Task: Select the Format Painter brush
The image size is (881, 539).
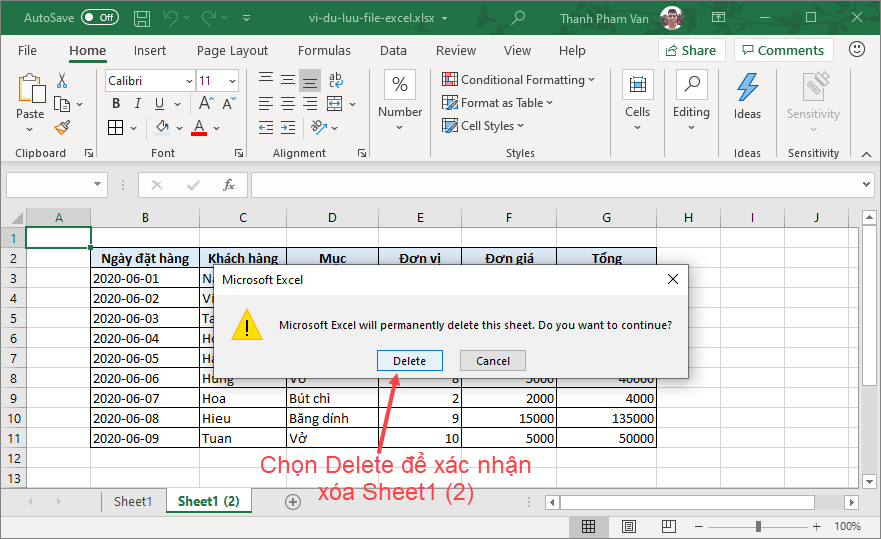Action: [x=62, y=128]
